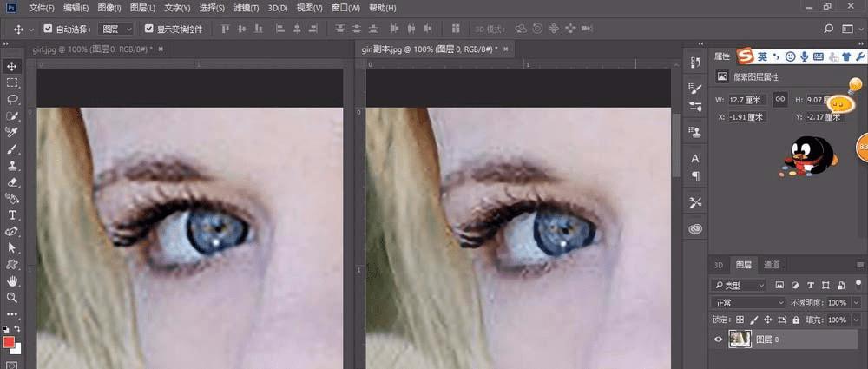The width and height of the screenshot is (868, 369).
Task: Open the 文件(F) menu
Action: pos(42,8)
